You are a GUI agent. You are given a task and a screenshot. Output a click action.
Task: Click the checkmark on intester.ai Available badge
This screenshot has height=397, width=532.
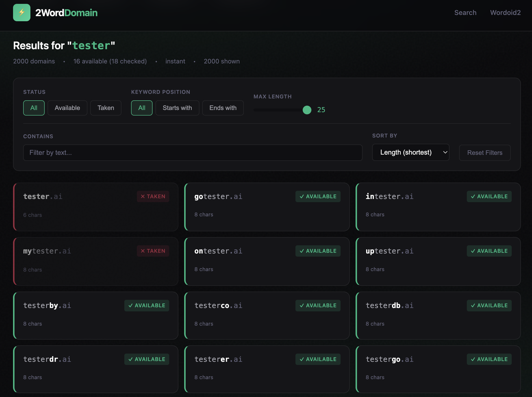473,196
